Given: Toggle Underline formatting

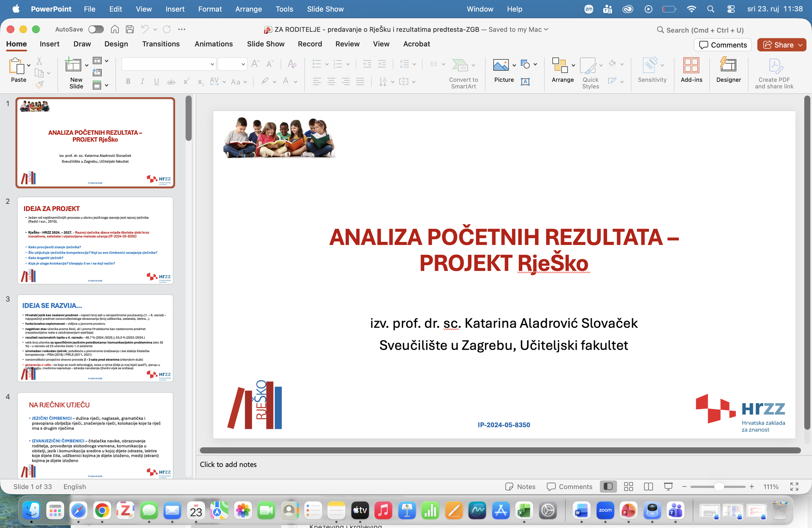Looking at the screenshot, I should click(x=157, y=82).
